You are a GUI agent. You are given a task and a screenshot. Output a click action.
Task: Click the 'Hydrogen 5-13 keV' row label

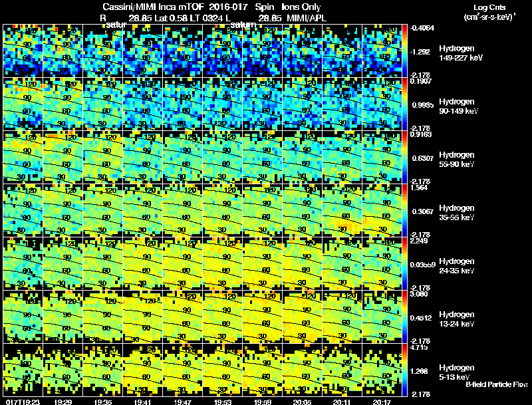[457, 372]
